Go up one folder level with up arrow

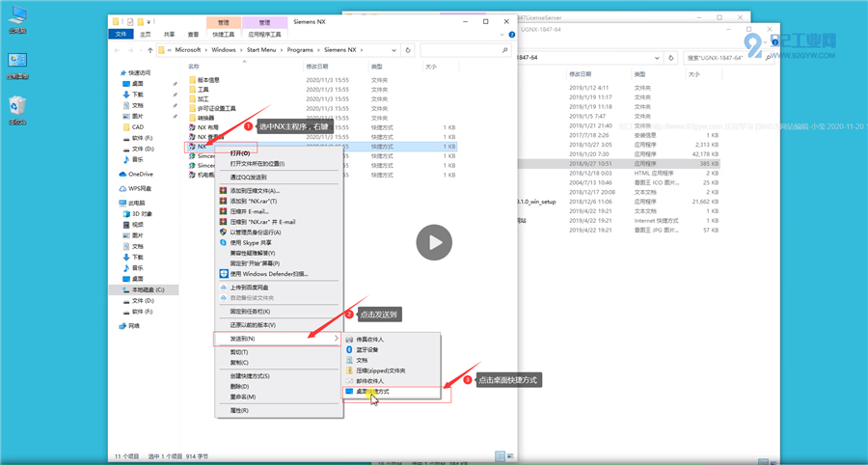tap(150, 50)
